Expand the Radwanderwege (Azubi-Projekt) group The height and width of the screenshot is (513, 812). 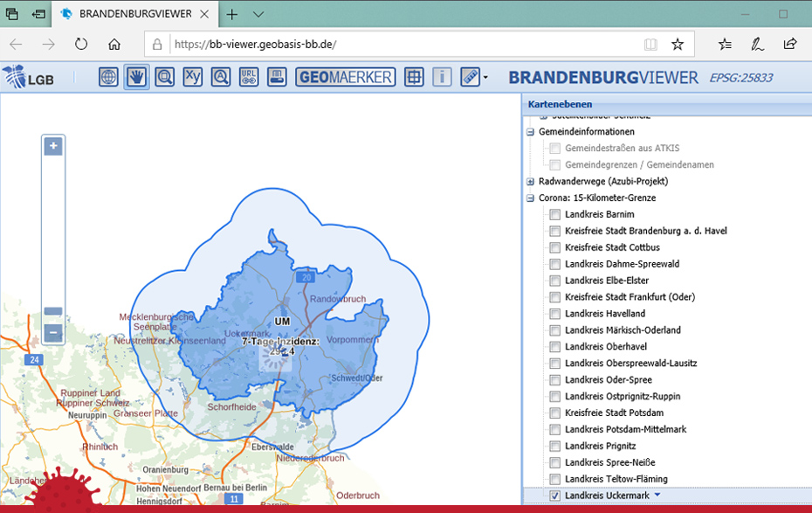pyautogui.click(x=530, y=181)
